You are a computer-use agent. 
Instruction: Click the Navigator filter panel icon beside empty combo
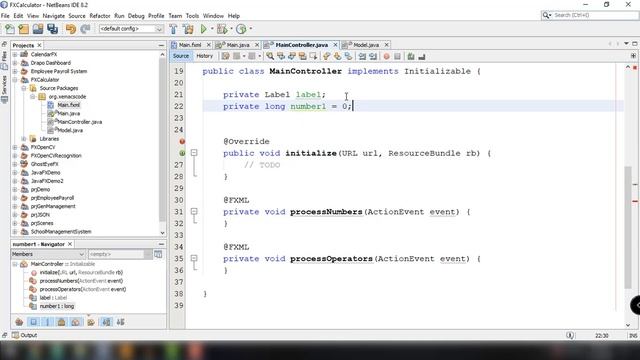pos(158,254)
